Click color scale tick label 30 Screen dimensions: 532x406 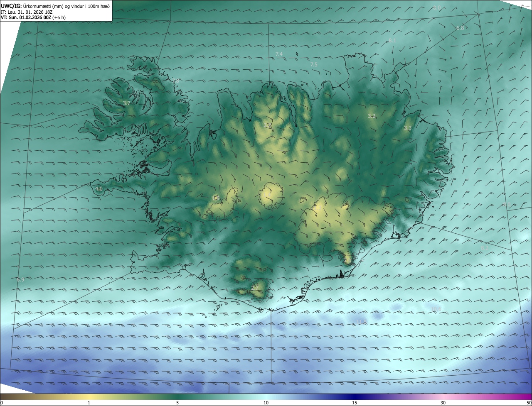pos(443,403)
